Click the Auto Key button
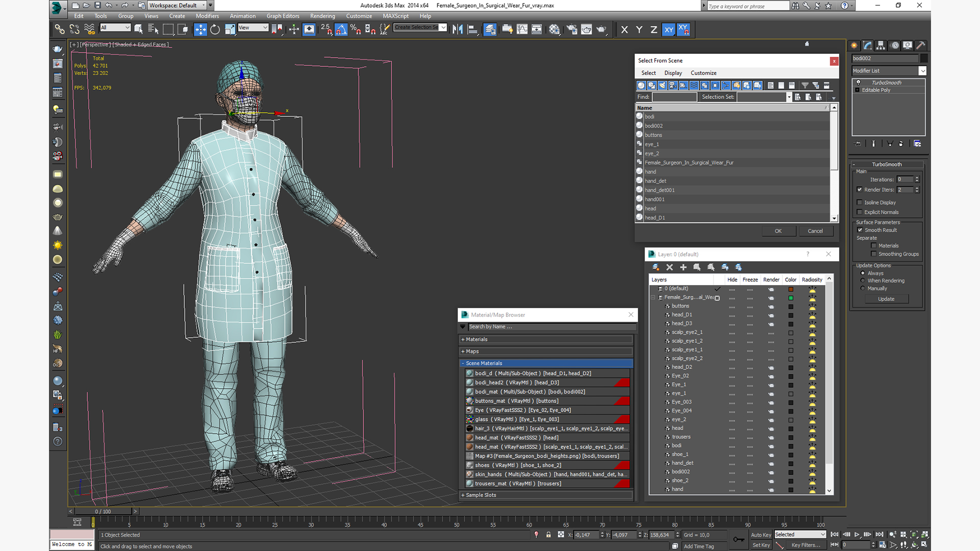 [x=761, y=535]
